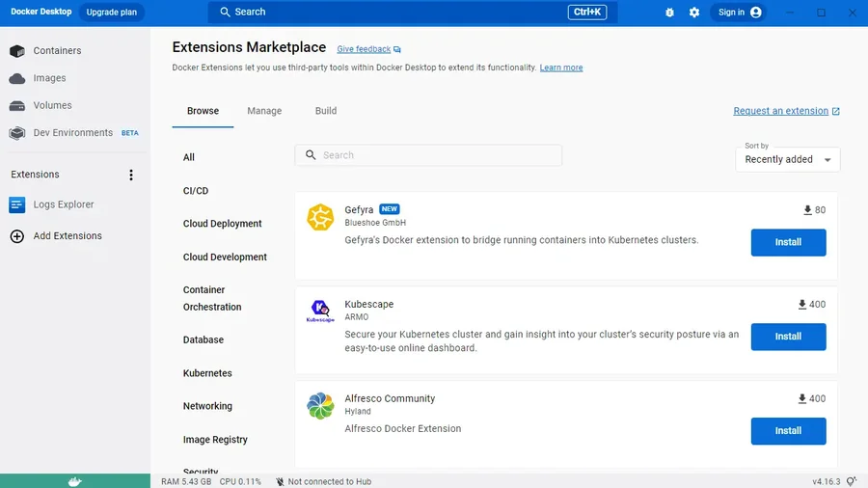This screenshot has height=488, width=868.
Task: Click Gefyra download count icon
Action: (807, 210)
